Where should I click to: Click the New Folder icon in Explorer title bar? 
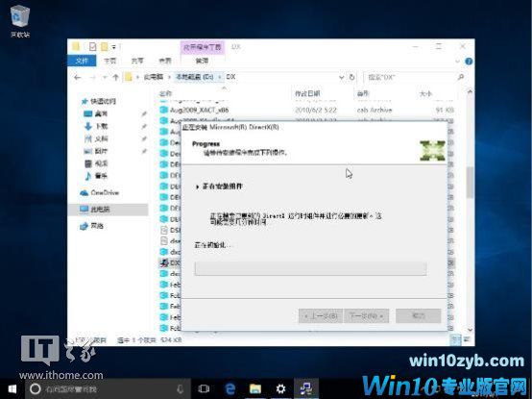104,46
